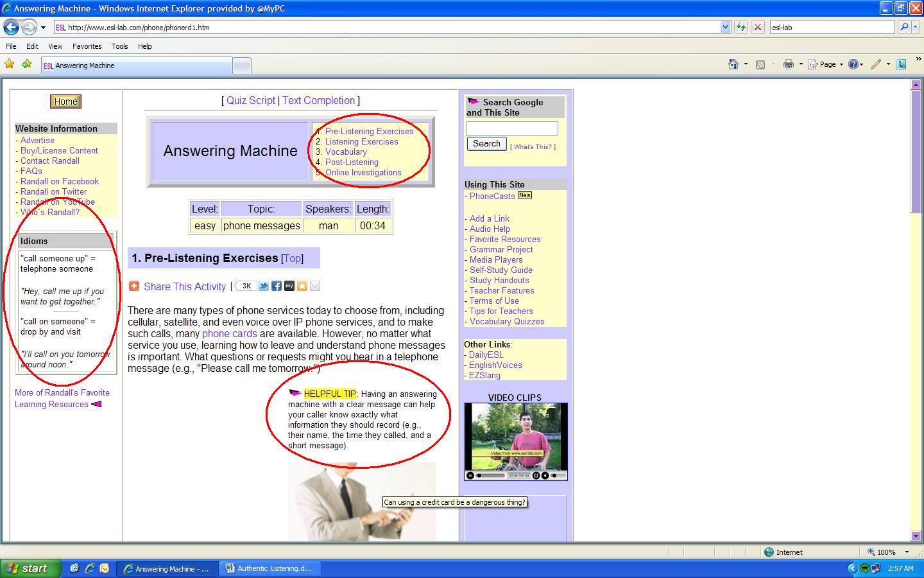Expand the dropdown arrow beside the pencil icon

888,64
